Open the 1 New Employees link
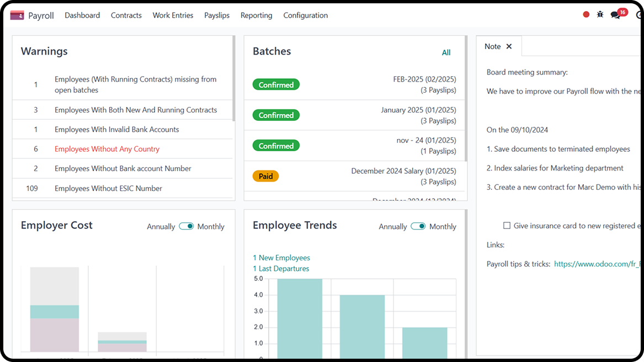Screen dimensions: 644x362 point(281,258)
